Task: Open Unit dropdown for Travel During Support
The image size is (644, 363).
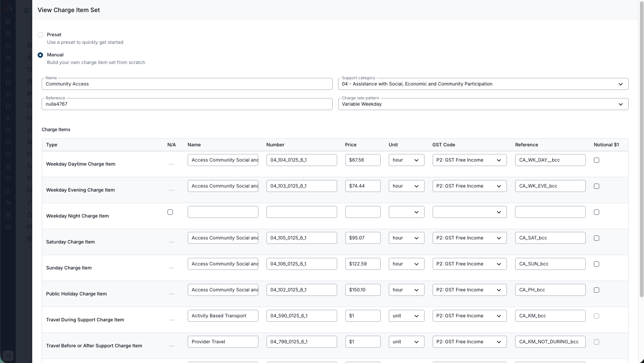Action: (406, 316)
